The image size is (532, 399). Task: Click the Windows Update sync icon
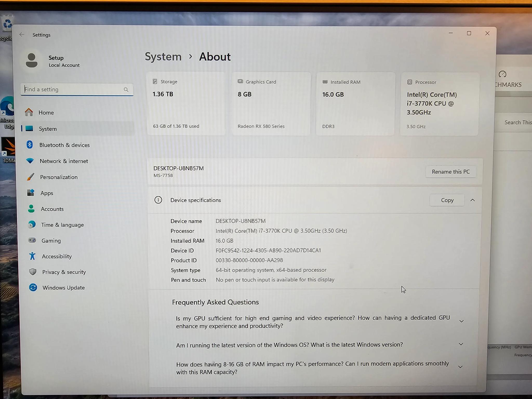click(x=33, y=287)
